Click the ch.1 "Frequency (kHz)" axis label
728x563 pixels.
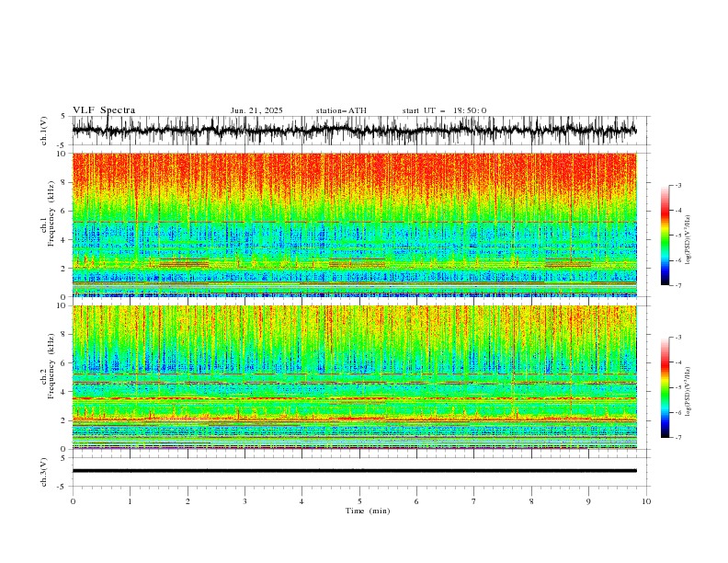coord(51,214)
